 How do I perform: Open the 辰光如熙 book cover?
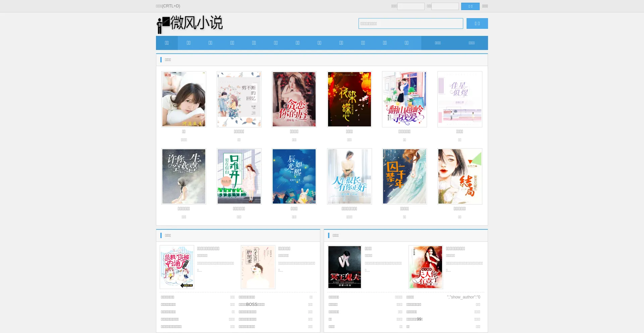click(x=294, y=176)
